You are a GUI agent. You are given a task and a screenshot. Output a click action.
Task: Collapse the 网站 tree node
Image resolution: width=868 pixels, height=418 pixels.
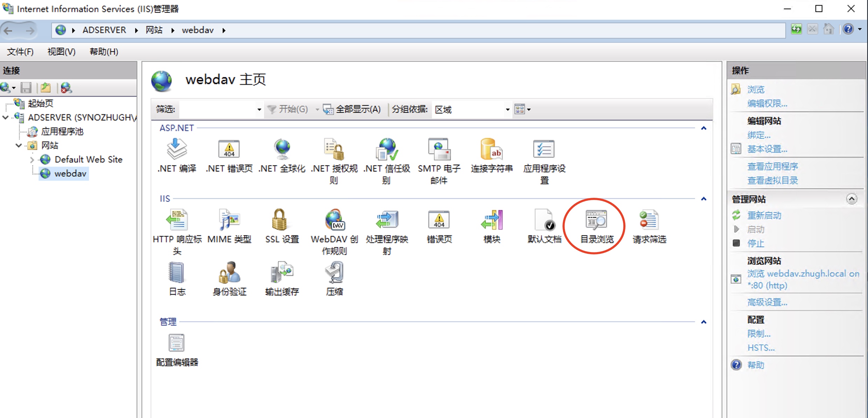coord(19,145)
